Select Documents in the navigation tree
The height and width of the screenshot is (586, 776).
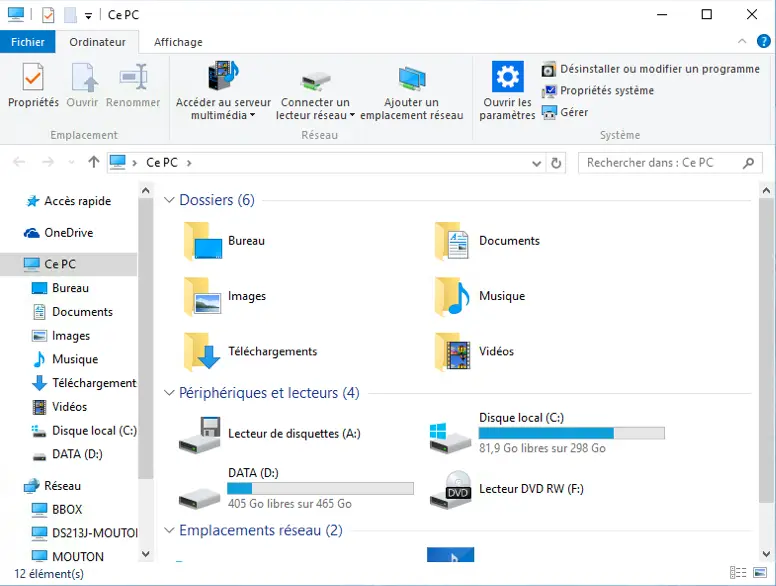coord(72,312)
